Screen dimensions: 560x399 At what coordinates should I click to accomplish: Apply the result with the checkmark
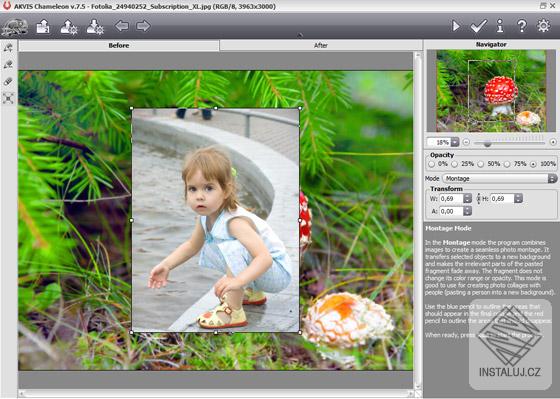[x=478, y=26]
